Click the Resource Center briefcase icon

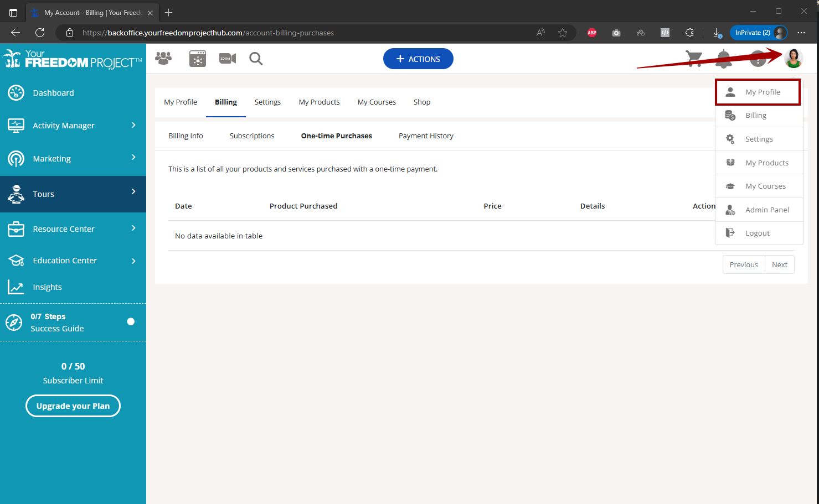point(16,229)
